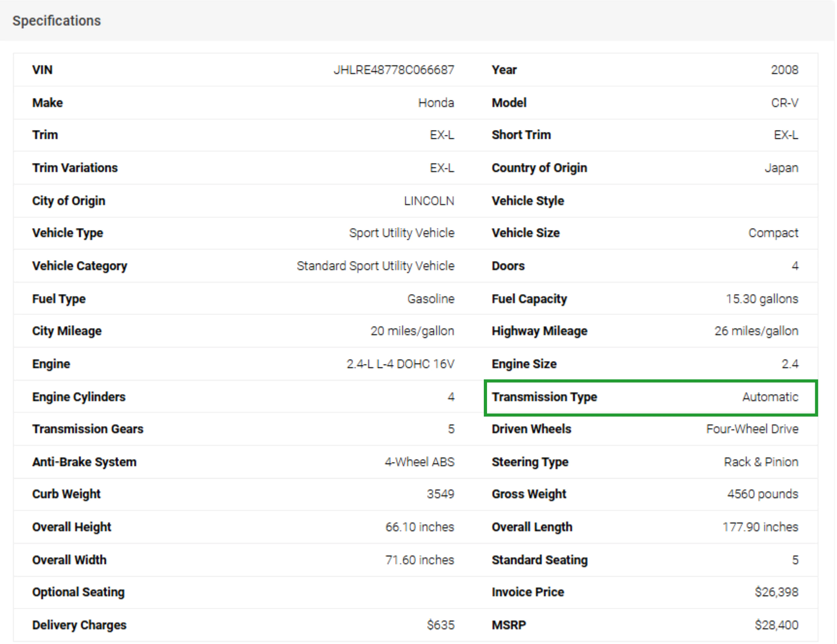Click the Model value CR-V
This screenshot has width=837, height=644.
click(784, 102)
